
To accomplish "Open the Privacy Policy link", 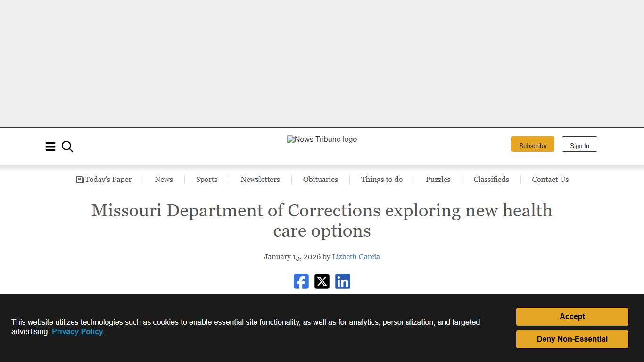I will (x=77, y=331).
